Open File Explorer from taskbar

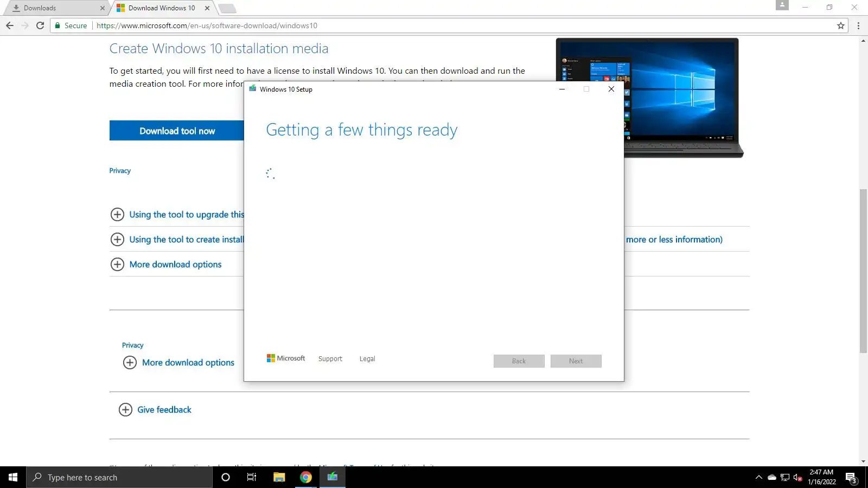279,477
